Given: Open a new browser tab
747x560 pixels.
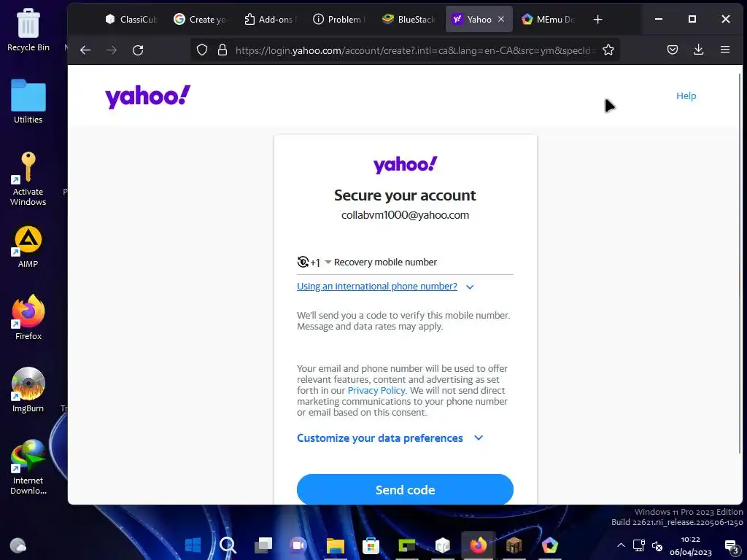Looking at the screenshot, I should [597, 20].
